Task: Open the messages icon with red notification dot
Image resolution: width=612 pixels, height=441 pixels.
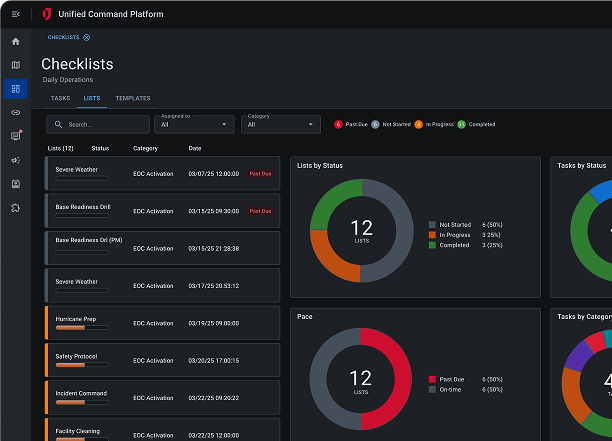Action: (15, 136)
